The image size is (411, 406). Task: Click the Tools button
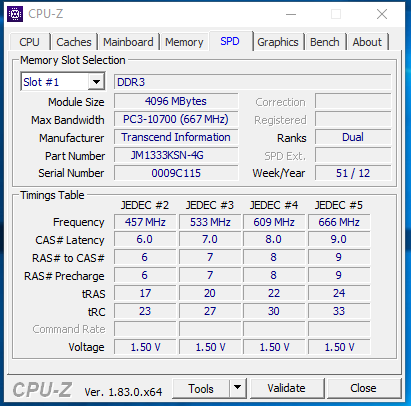201,388
